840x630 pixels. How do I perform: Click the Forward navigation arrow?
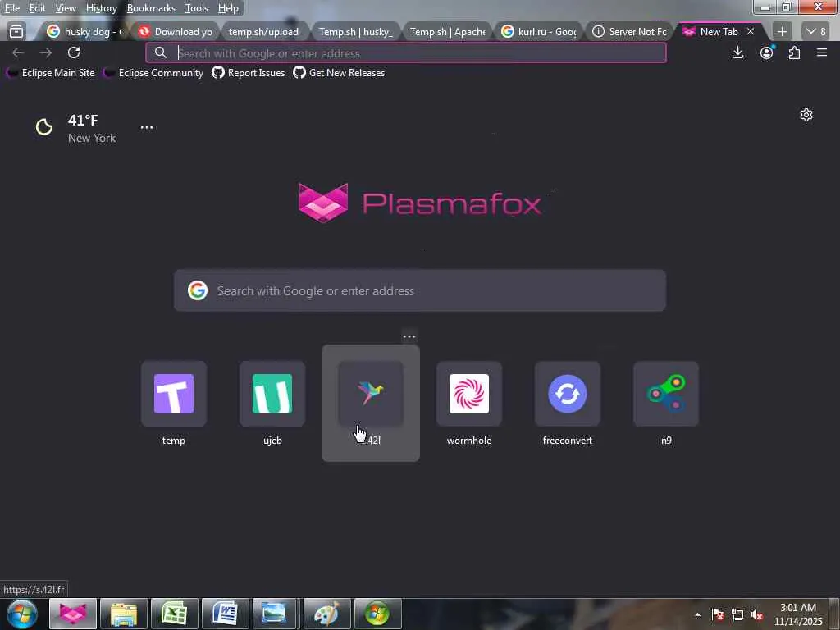(46, 52)
